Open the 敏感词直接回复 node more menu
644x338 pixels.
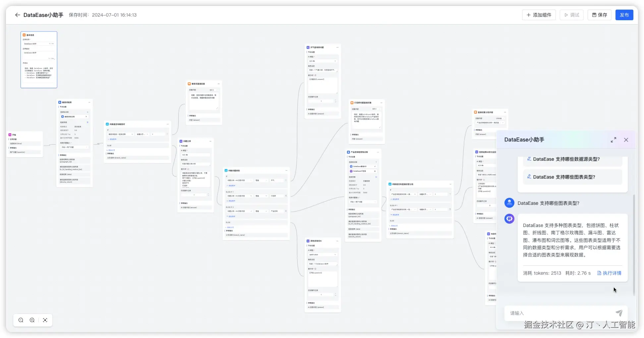pyautogui.click(x=218, y=84)
